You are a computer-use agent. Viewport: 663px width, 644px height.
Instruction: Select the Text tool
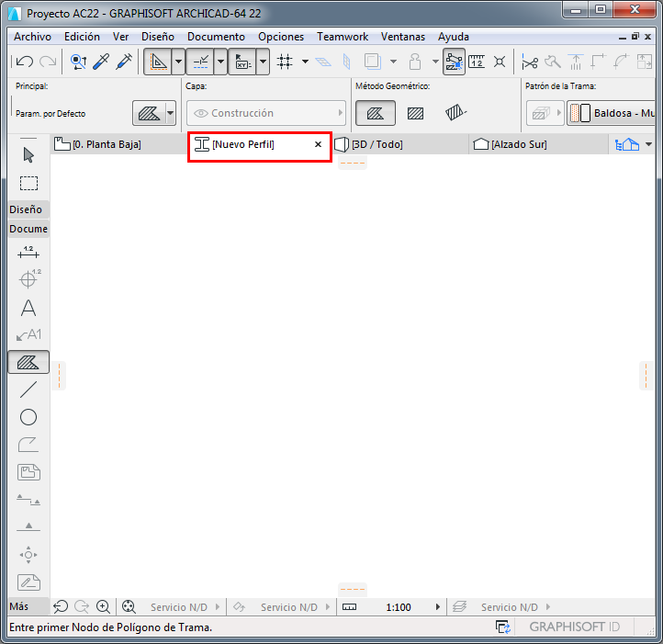28,308
